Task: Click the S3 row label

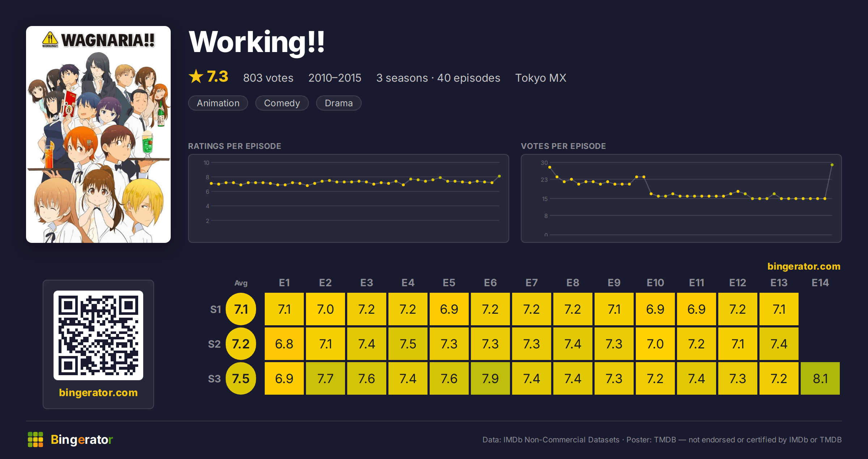Action: pos(214,379)
